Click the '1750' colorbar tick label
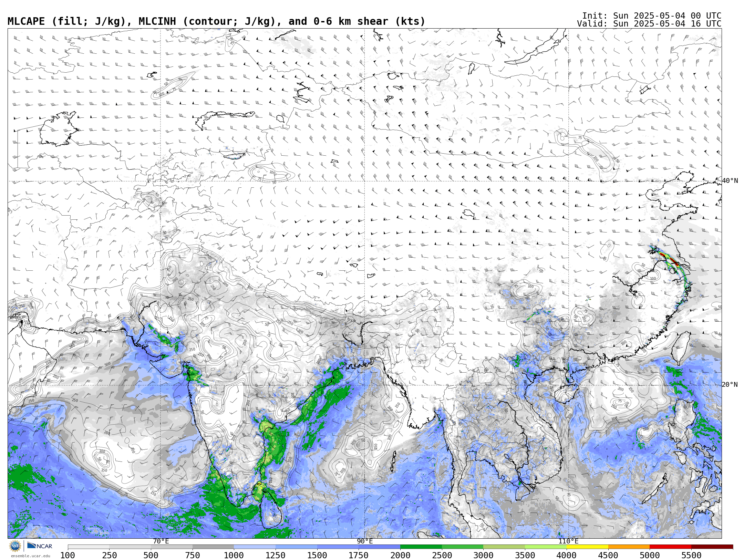This screenshot has width=744, height=560. 359,555
